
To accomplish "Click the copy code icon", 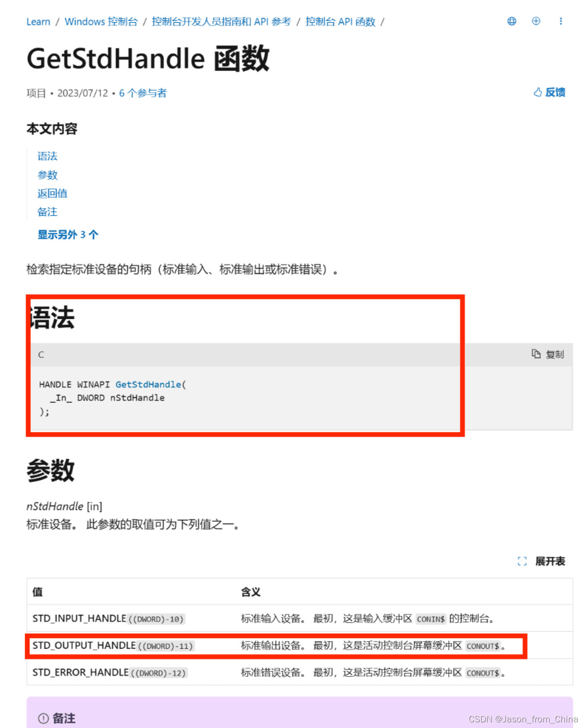I will click(536, 354).
